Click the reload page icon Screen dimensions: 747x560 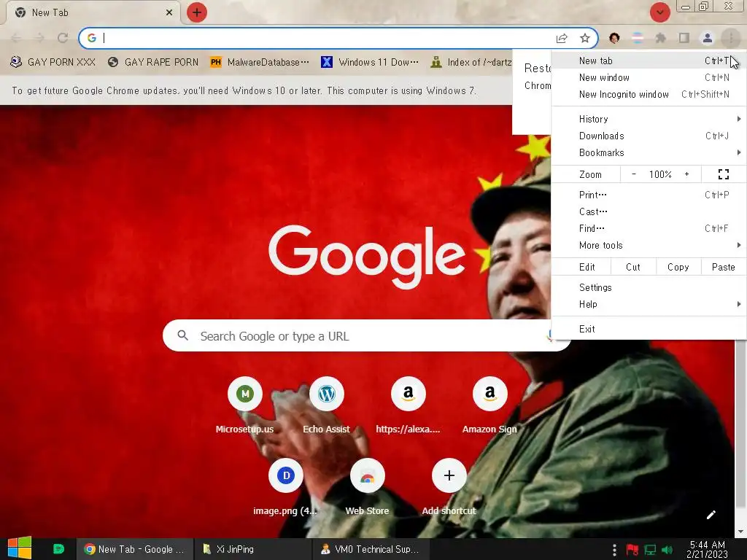[63, 38]
